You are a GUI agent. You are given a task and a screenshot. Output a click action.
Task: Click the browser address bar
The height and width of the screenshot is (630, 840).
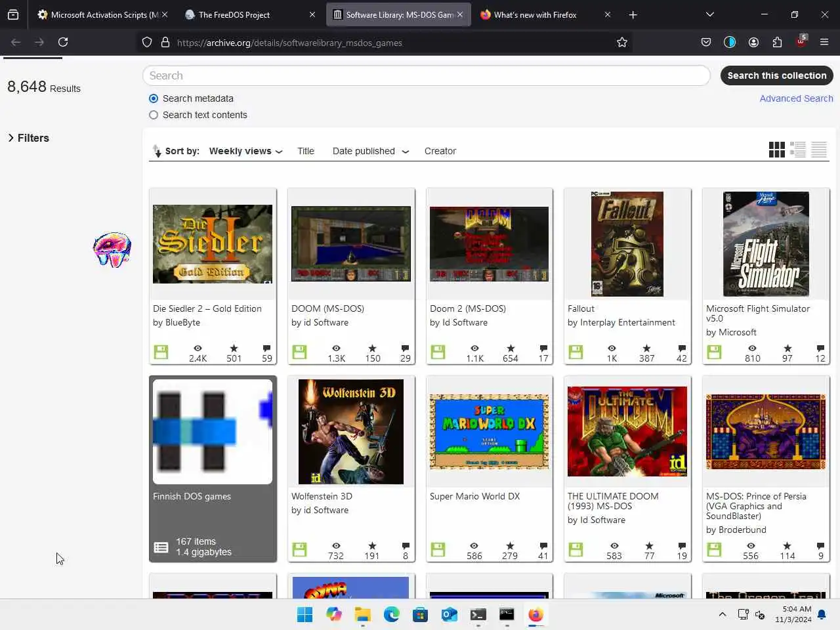coord(387,43)
